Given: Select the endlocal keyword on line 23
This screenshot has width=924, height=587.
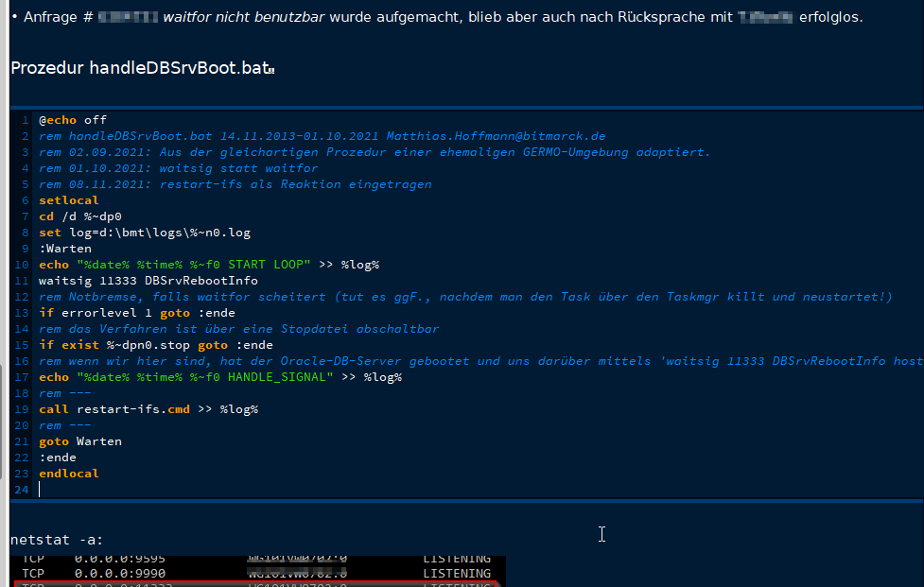Looking at the screenshot, I should click(x=68, y=473).
